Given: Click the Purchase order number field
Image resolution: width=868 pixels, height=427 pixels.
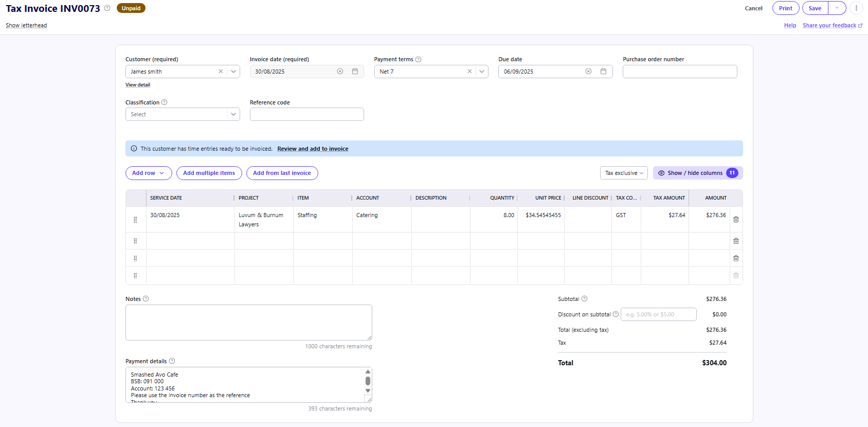Looking at the screenshot, I should [680, 72].
